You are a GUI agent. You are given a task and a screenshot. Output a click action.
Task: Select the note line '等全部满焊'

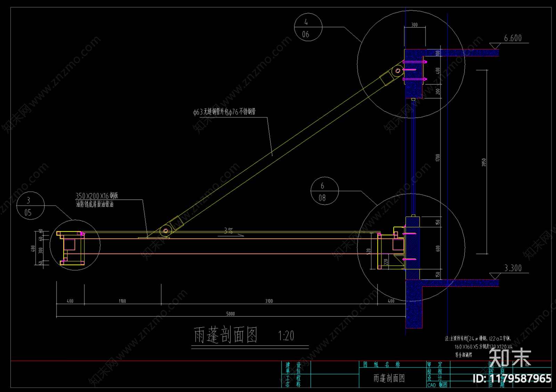(x=464, y=355)
